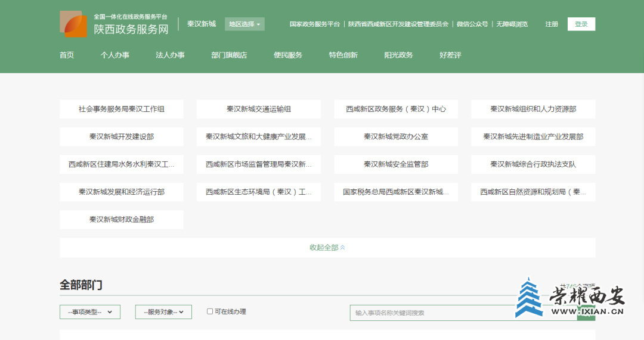
Task: Select 国家税务总局西咸新区秦汉新城 department
Action: point(396,192)
